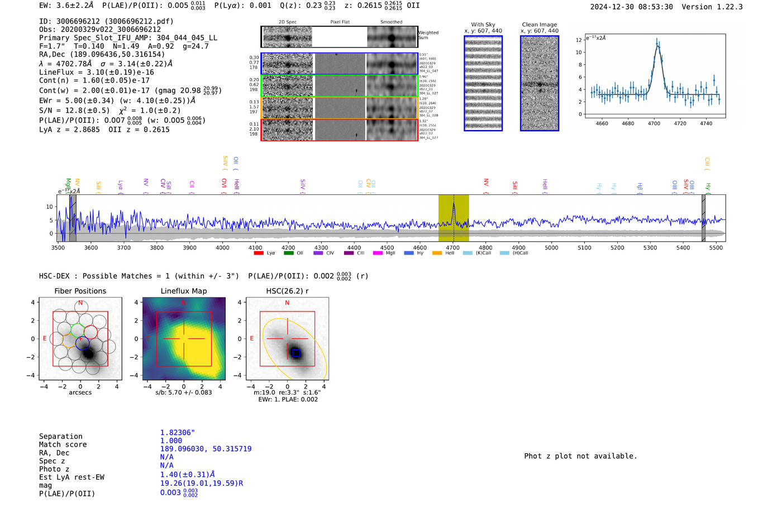Click the With Sky cutout image
Image resolution: width=782 pixels, height=532 pixels.
coord(483,83)
